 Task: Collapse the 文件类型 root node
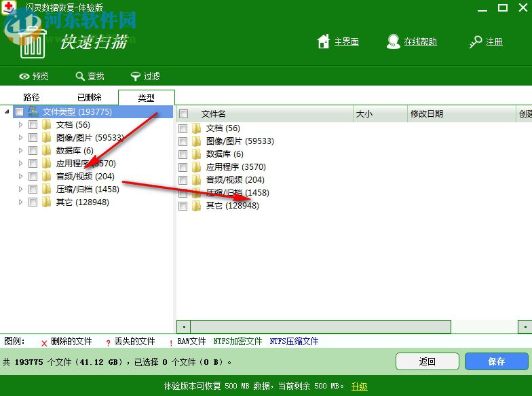[7, 111]
